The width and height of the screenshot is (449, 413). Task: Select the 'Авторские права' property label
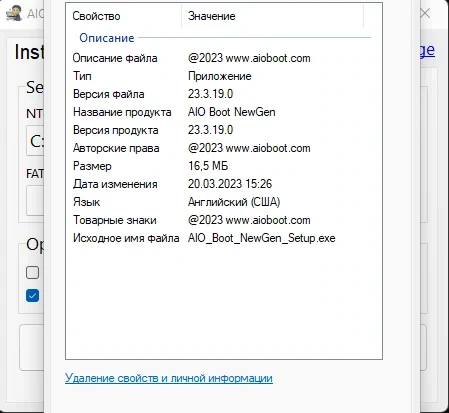(x=116, y=148)
